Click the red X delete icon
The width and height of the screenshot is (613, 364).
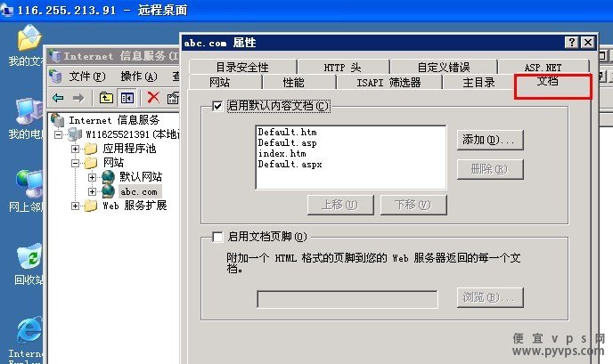(153, 97)
